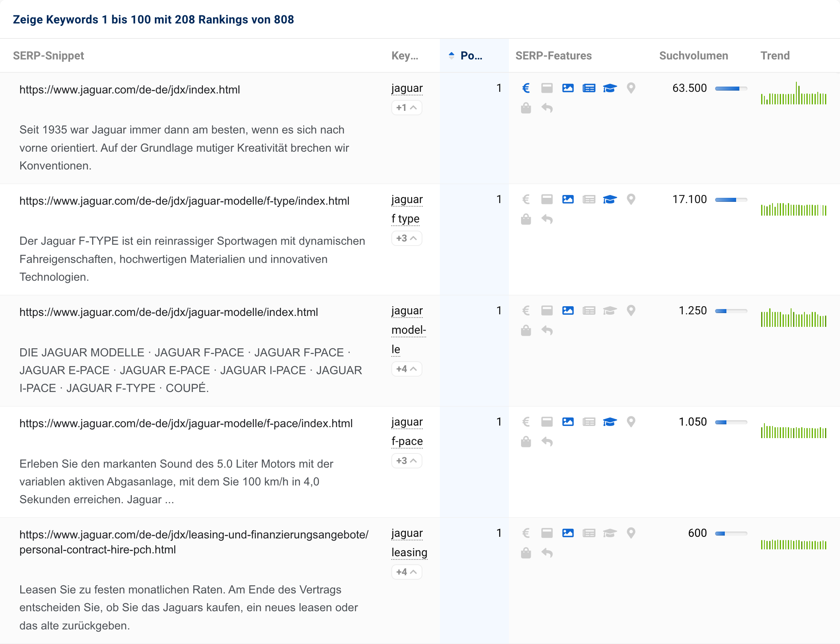Expand the +4 keywords under jaguar leasing
This screenshot has width=840, height=644.
tap(406, 572)
